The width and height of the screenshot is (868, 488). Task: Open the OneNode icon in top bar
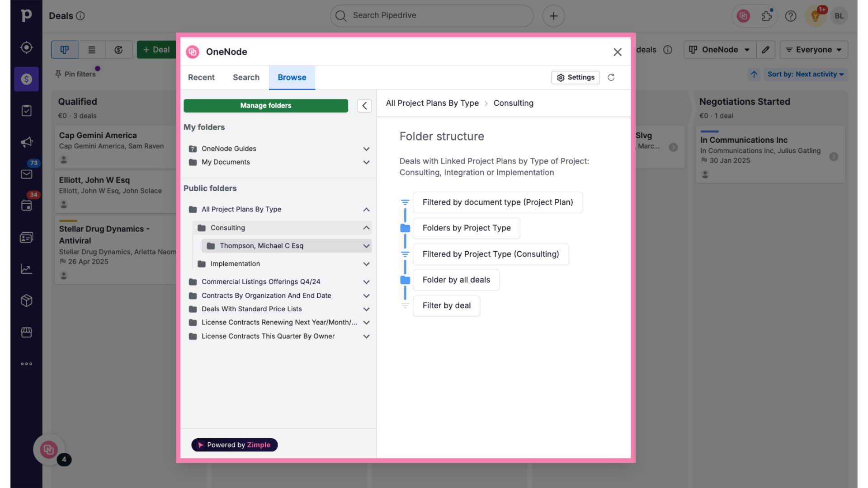tap(743, 16)
